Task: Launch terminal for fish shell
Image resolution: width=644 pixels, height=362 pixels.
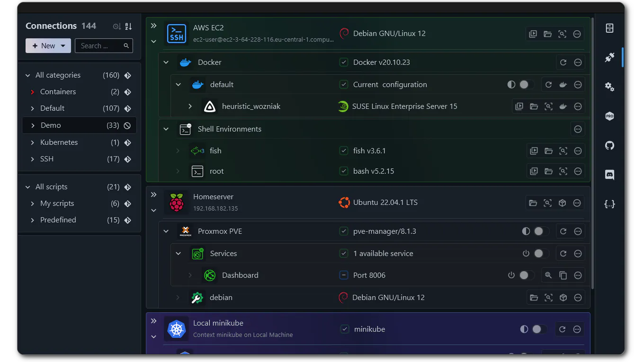Action: point(534,151)
